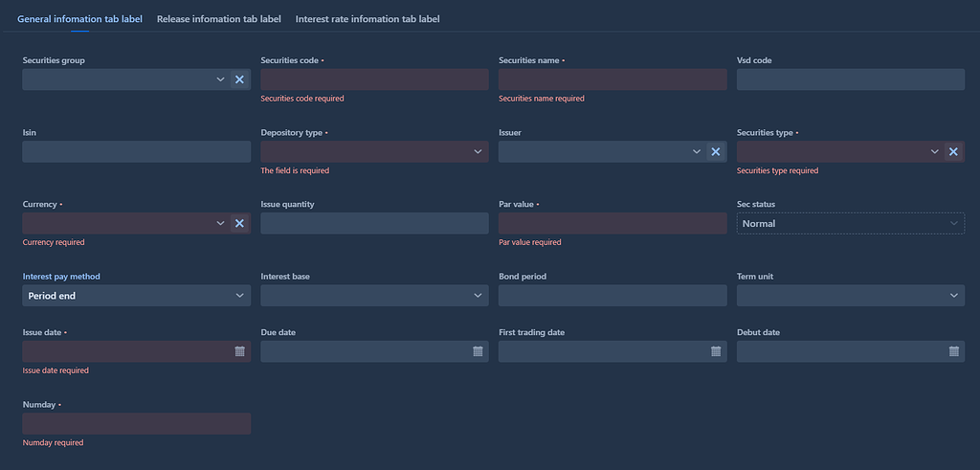
Task: Clear the Currency field with X icon
Action: tap(239, 223)
